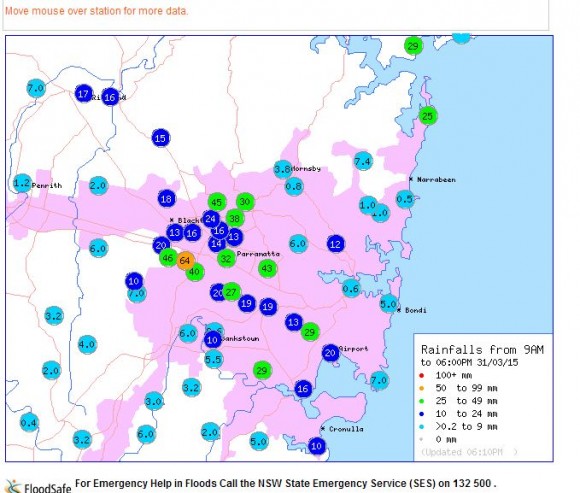The image size is (580, 493).
Task: Click the blue 24 mm station marker
Action: [211, 219]
